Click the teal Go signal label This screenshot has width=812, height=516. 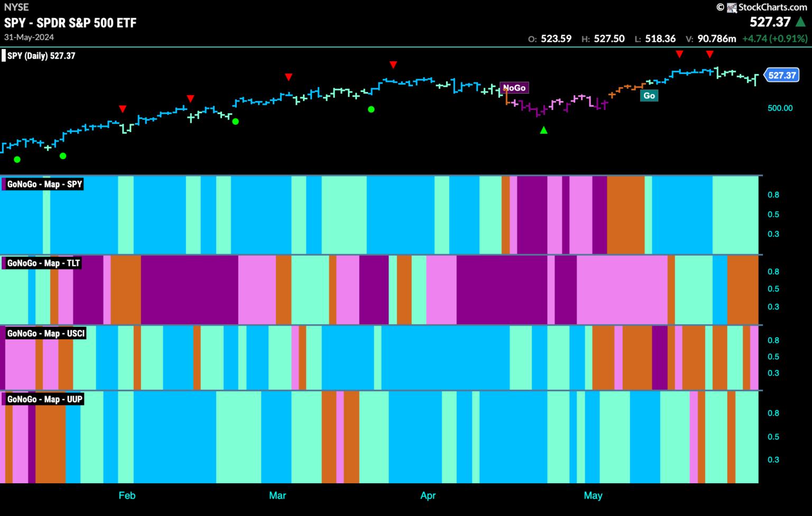pyautogui.click(x=649, y=96)
